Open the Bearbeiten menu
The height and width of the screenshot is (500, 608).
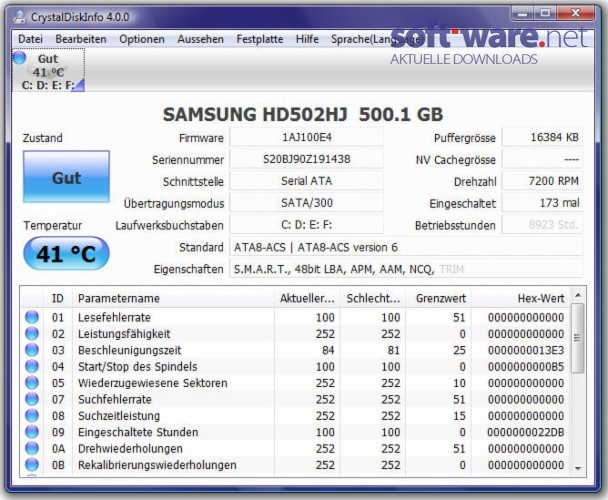pos(81,39)
